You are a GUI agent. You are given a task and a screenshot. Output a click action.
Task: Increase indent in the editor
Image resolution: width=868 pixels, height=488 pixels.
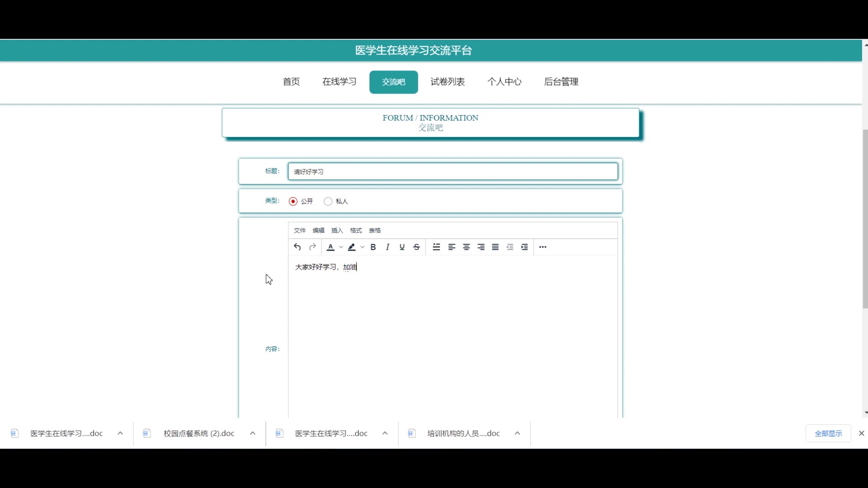tap(524, 247)
